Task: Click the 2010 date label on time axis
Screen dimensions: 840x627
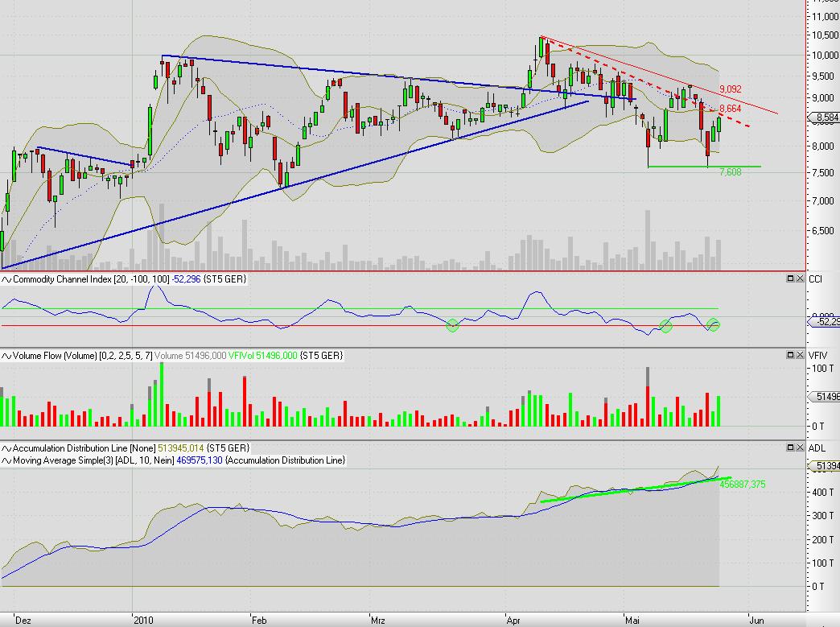Action: (142, 620)
